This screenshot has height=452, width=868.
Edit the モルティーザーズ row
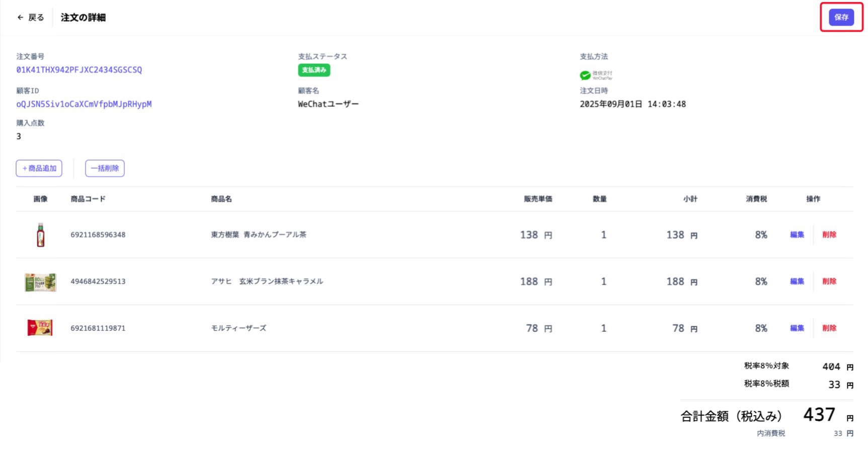[797, 328]
